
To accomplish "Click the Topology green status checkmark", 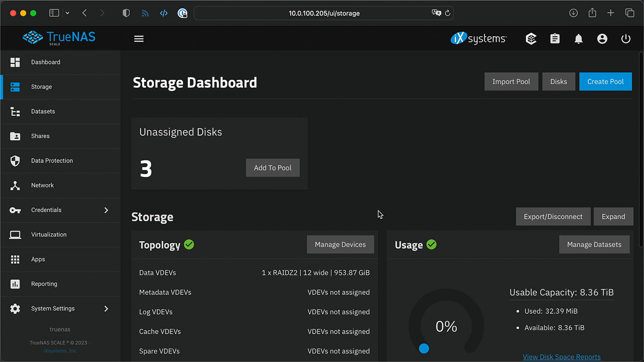I will click(189, 244).
